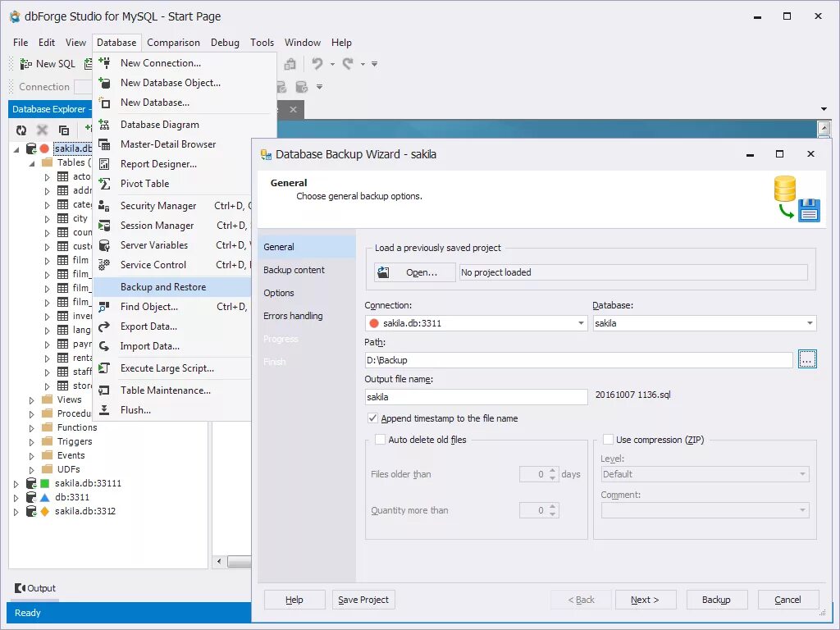Click the Table Maintenance icon

click(x=104, y=390)
